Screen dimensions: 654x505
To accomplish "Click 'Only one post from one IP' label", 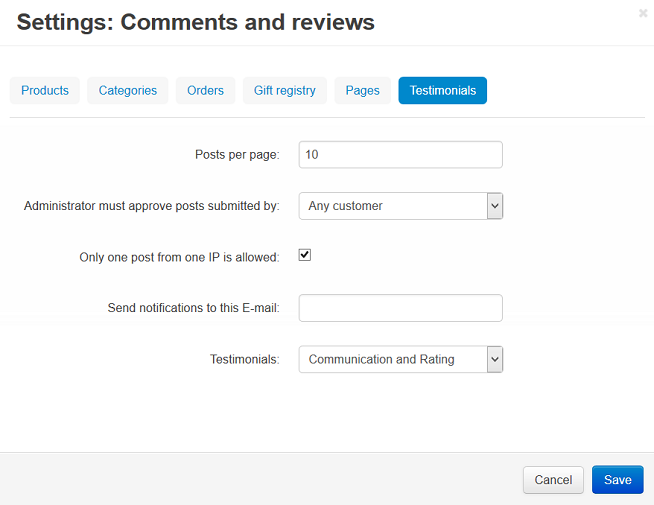I will click(179, 257).
